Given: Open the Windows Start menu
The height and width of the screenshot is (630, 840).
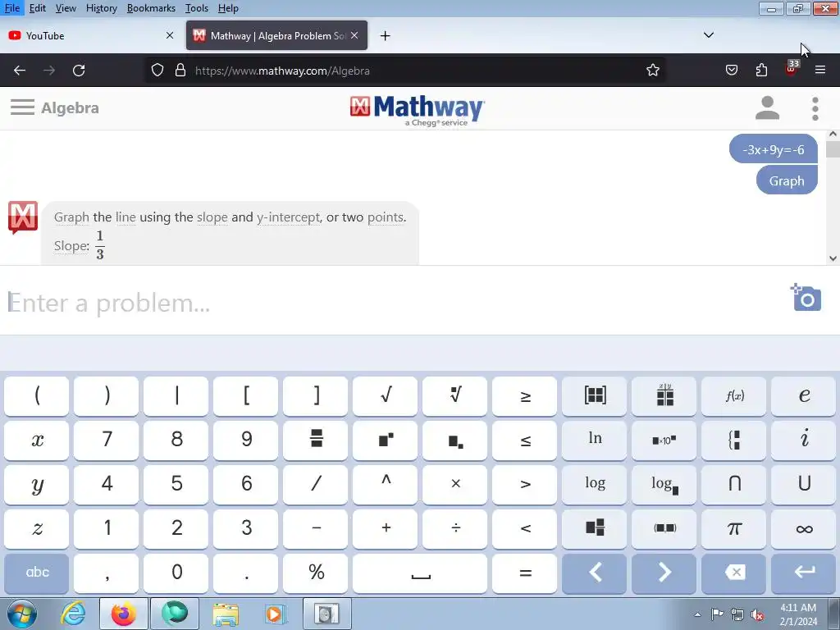Looking at the screenshot, I should coord(21,614).
